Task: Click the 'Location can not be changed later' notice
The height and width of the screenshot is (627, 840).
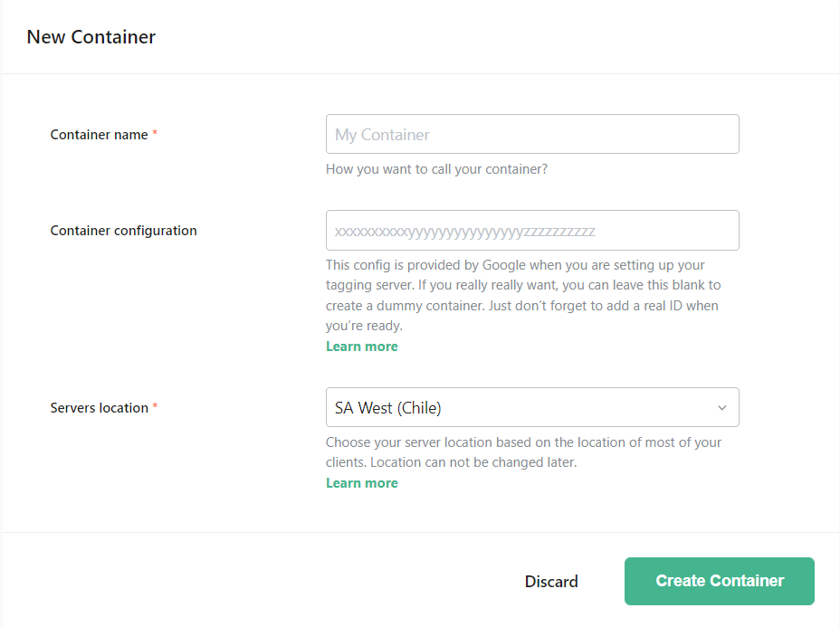Action: 473,462
